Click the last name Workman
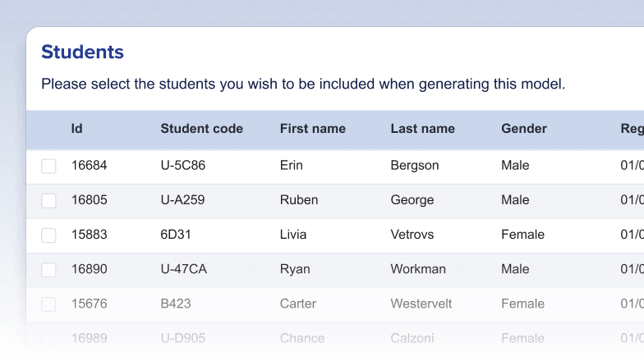The image size is (644, 361). click(x=418, y=269)
